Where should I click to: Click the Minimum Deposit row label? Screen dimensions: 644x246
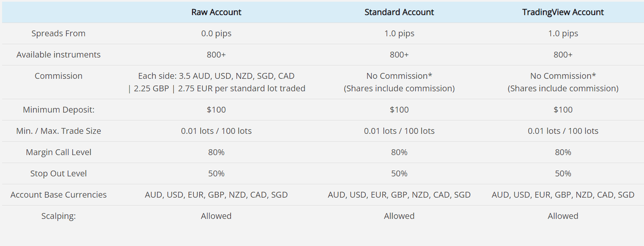[58, 110]
